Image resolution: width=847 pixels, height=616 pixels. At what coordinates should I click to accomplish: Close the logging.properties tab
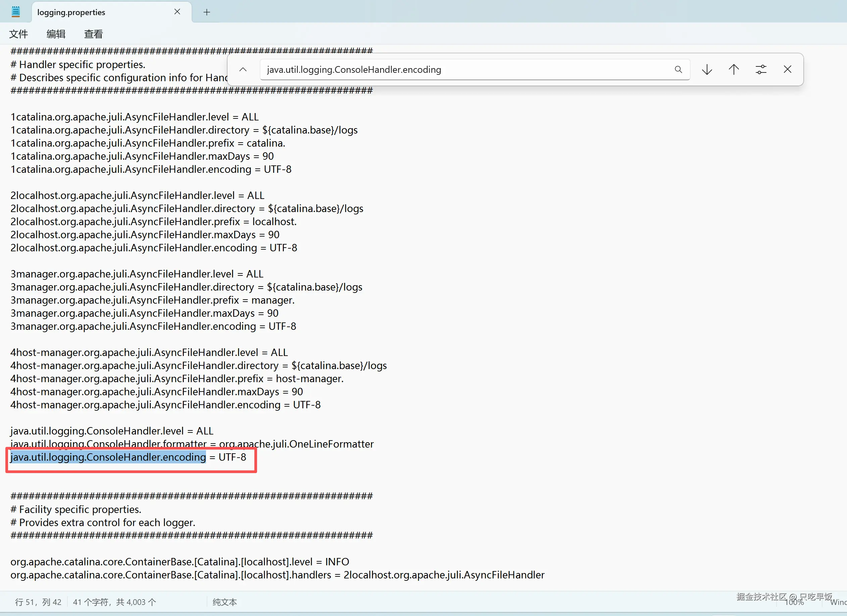[178, 12]
